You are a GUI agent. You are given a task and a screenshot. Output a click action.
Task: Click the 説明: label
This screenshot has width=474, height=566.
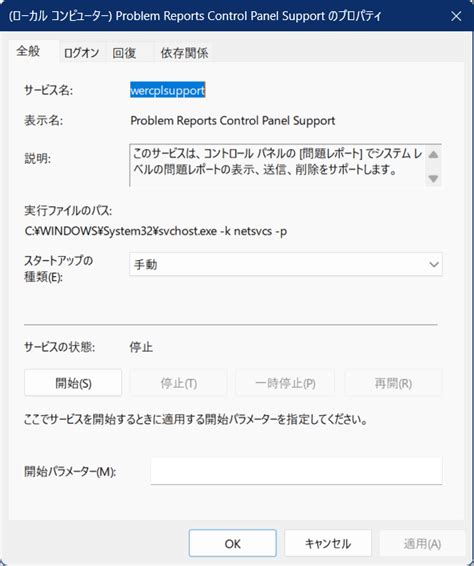point(38,158)
